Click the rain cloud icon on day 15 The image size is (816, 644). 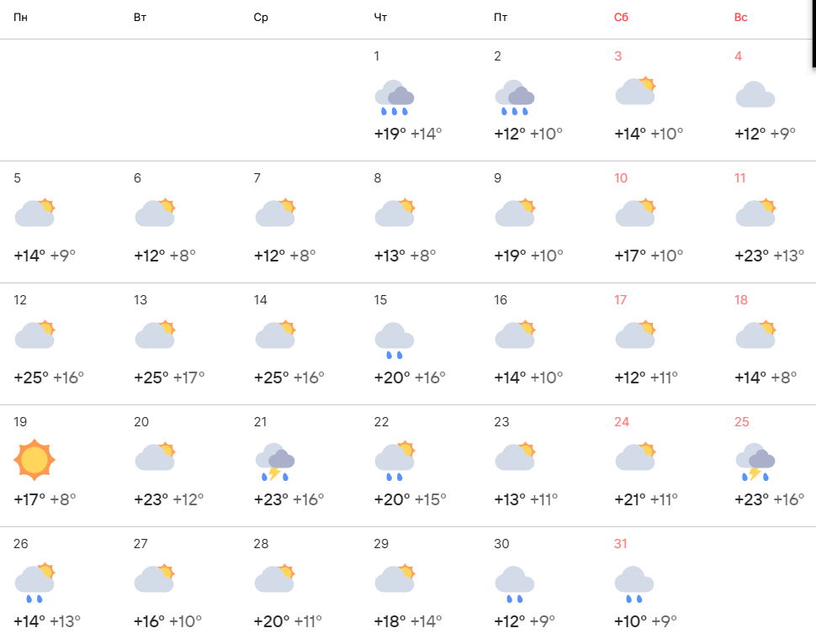click(x=395, y=339)
